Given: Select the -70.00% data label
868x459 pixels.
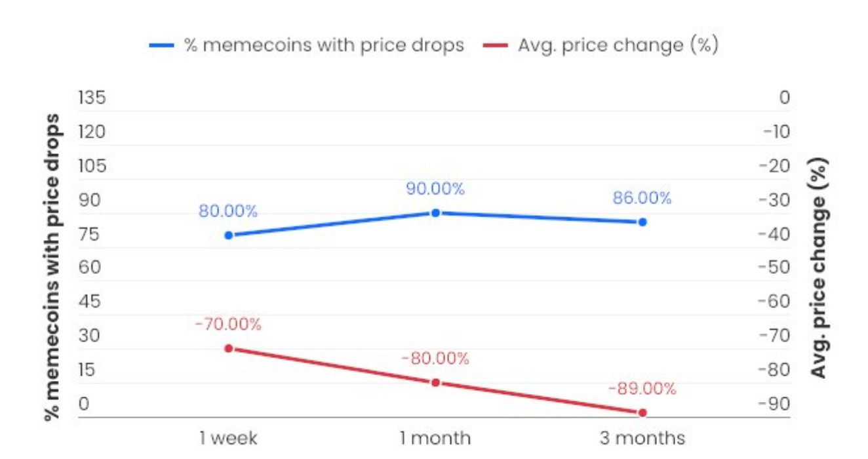Looking at the screenshot, I should click(x=228, y=325).
